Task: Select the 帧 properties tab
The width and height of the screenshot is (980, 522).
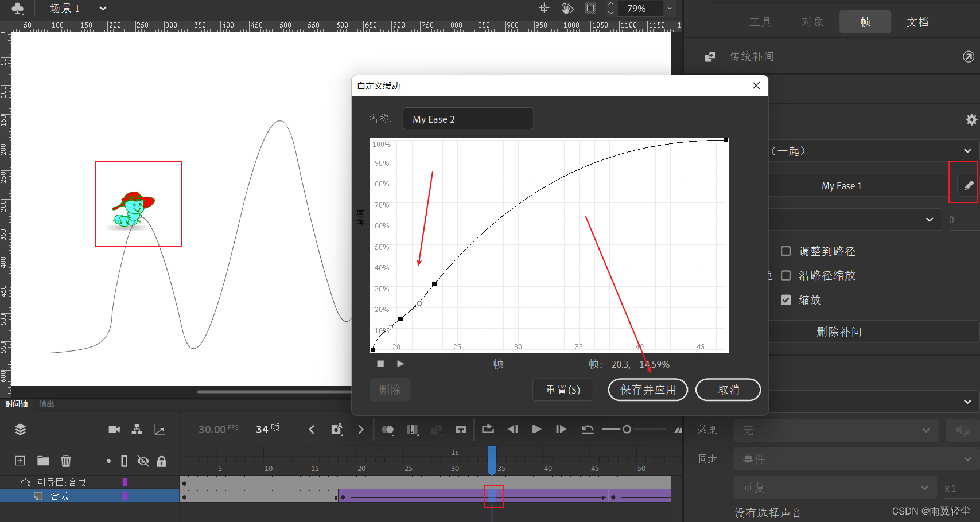Action: [x=865, y=22]
